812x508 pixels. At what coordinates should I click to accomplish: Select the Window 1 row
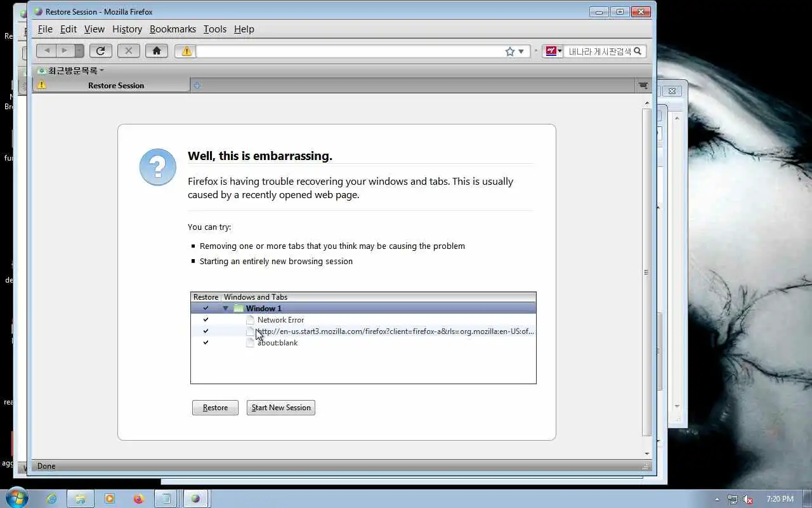pyautogui.click(x=363, y=308)
